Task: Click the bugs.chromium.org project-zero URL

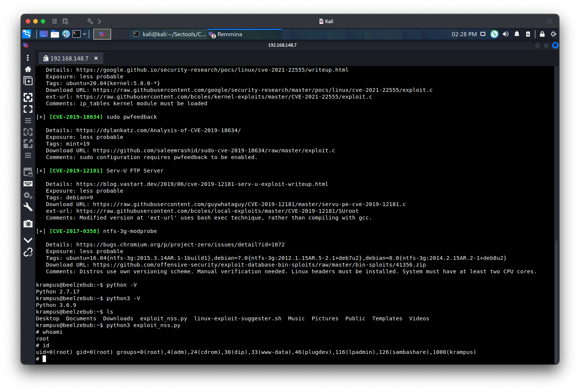Action: tap(181, 245)
